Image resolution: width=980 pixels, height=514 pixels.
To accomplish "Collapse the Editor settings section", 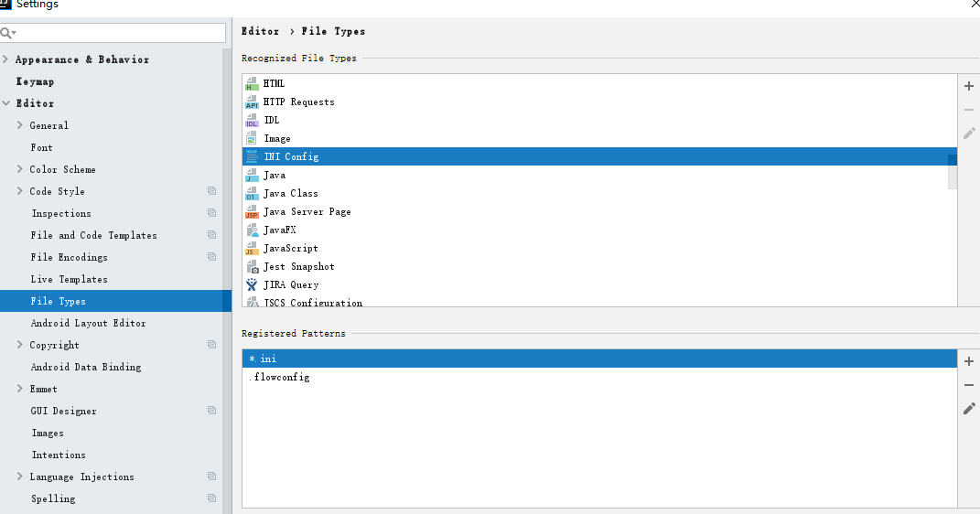I will pyautogui.click(x=6, y=103).
